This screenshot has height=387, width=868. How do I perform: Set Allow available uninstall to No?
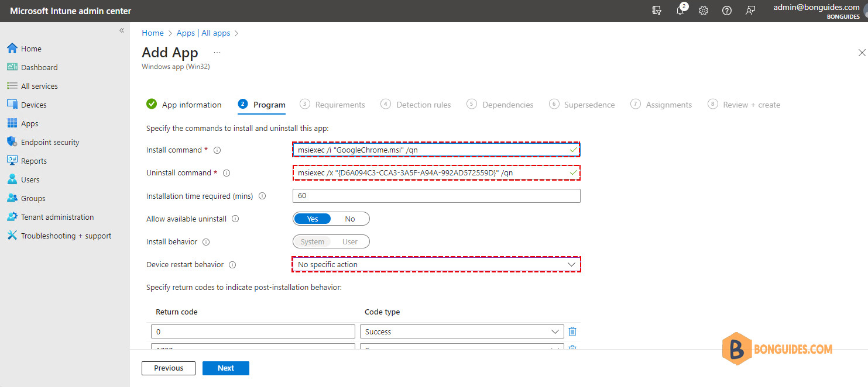coord(350,219)
